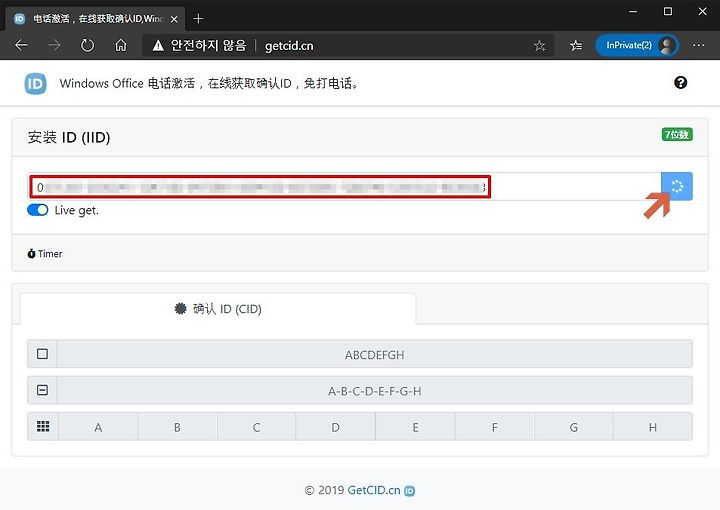The height and width of the screenshot is (510, 720).
Task: Toggle the Live get switch
Action: (x=38, y=210)
